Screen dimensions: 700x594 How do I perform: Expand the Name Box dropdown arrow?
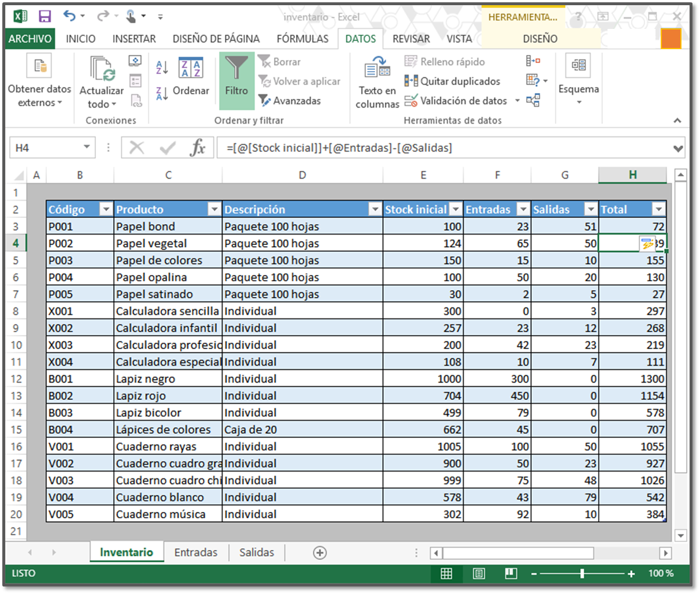(x=87, y=147)
